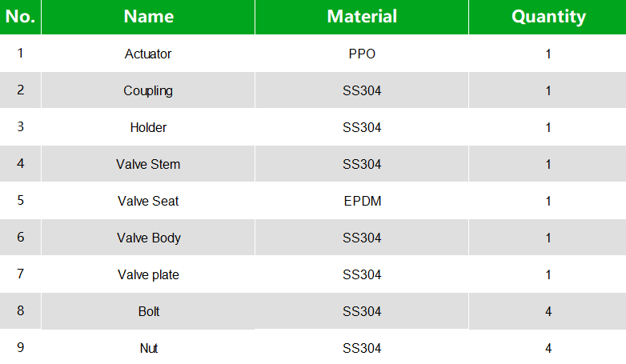Click the 'Name' column header
The height and width of the screenshot is (364, 626).
click(x=148, y=17)
